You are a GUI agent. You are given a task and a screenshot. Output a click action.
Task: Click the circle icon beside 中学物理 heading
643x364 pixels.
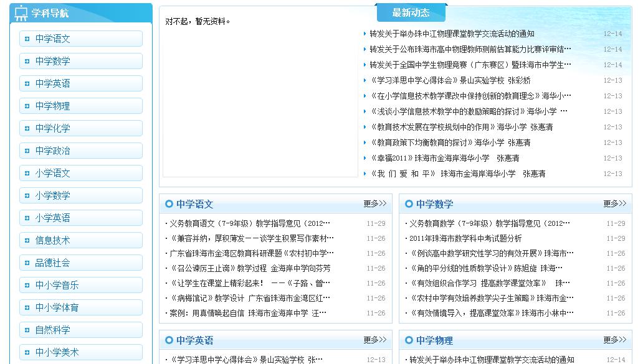[409, 340]
